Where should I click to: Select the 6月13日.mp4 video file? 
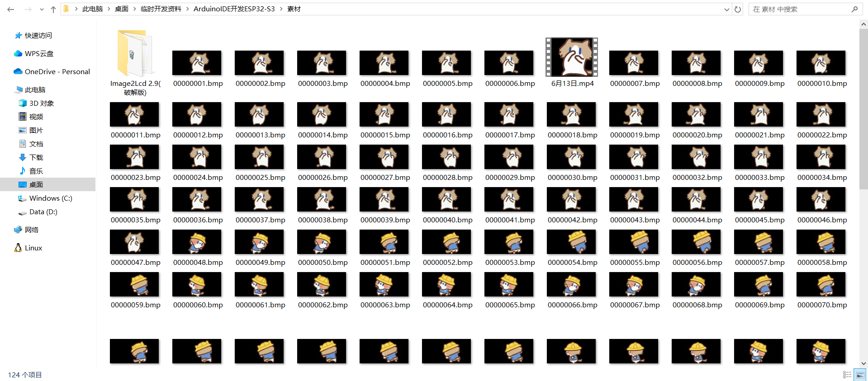pyautogui.click(x=572, y=62)
